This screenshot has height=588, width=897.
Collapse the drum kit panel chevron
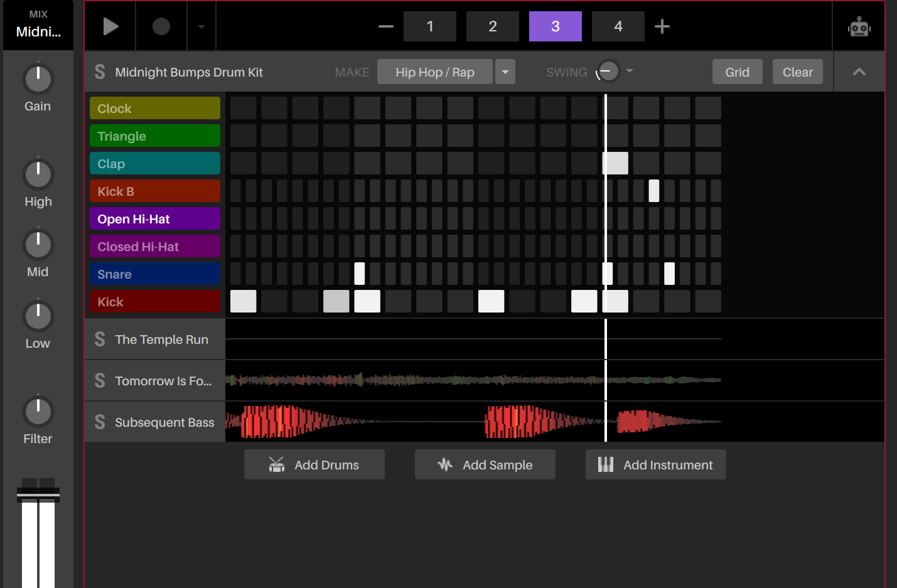859,72
